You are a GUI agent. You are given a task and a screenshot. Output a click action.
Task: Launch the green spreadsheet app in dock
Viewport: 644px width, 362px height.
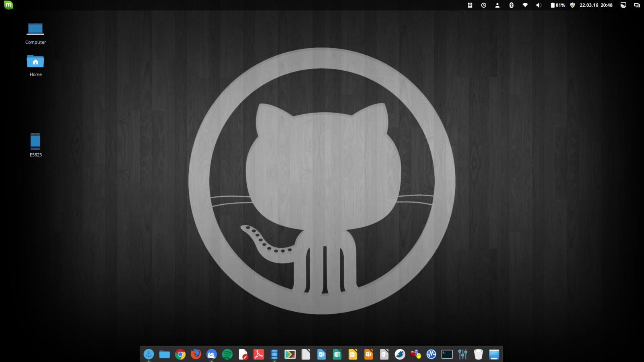pos(337,354)
